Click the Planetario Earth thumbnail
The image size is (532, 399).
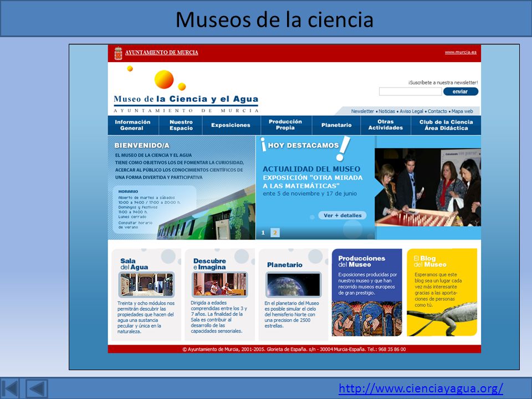tap(294, 285)
